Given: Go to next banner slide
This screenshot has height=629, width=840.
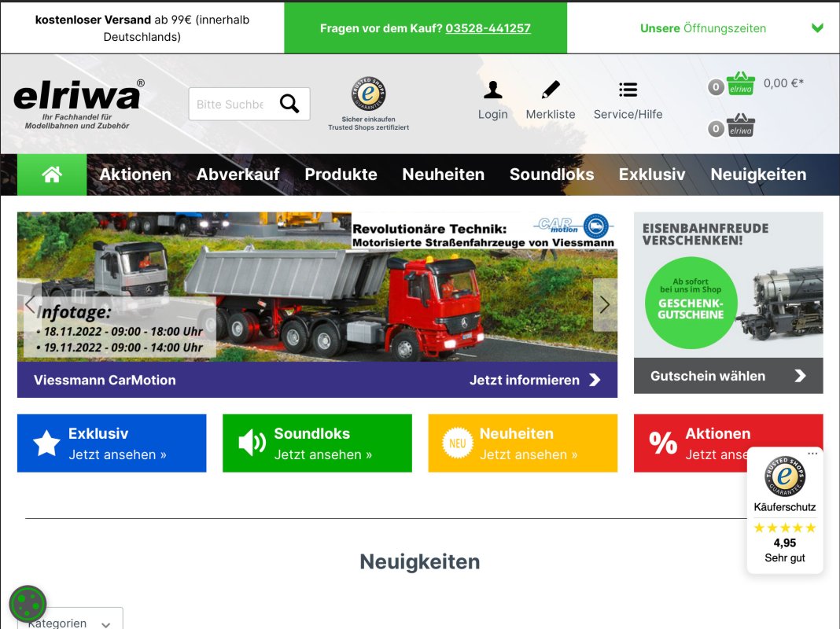Looking at the screenshot, I should 604,304.
